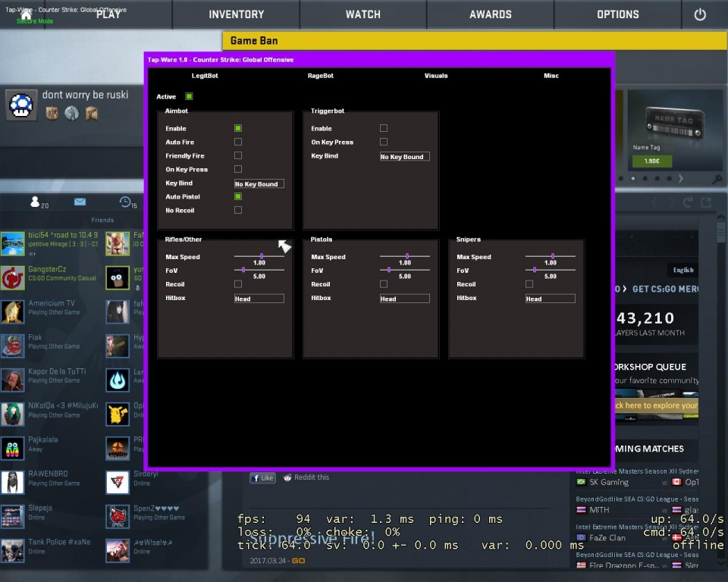The image size is (728, 582).
Task: Switch to the LegitBot tab
Action: 205,76
